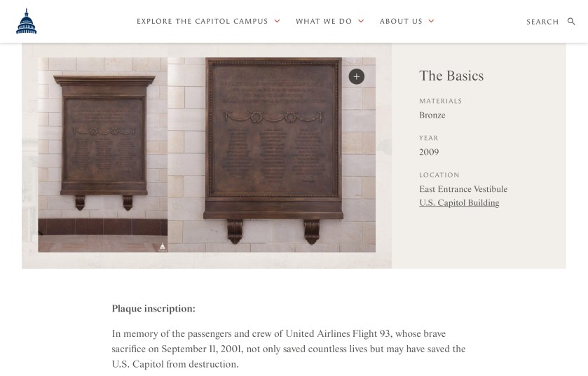This screenshot has height=376, width=588.
Task: Click the Flight 93 inscription paragraph
Action: [x=288, y=349]
